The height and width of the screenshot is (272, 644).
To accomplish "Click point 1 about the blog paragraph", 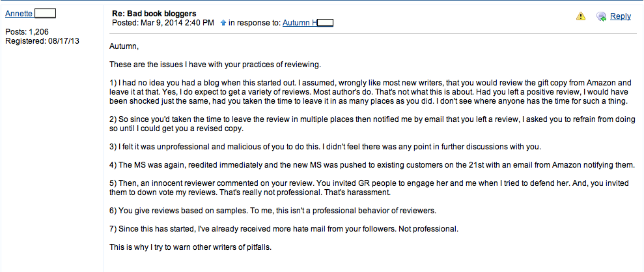I will (x=372, y=92).
